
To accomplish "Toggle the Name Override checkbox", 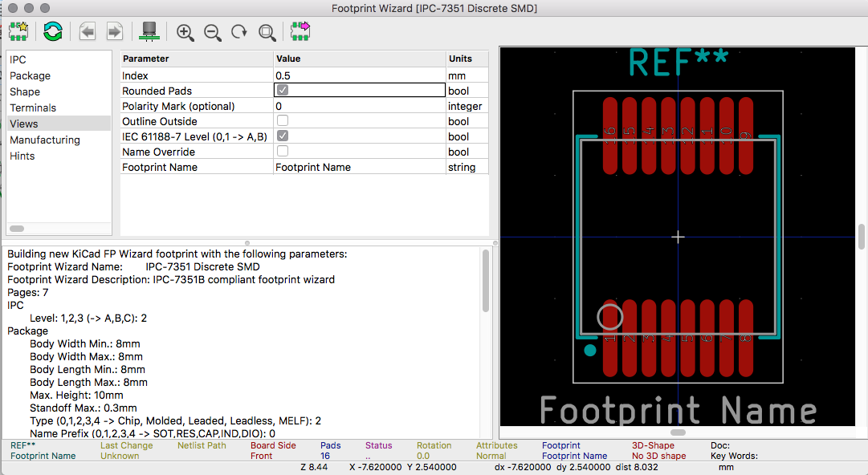I will coord(283,150).
